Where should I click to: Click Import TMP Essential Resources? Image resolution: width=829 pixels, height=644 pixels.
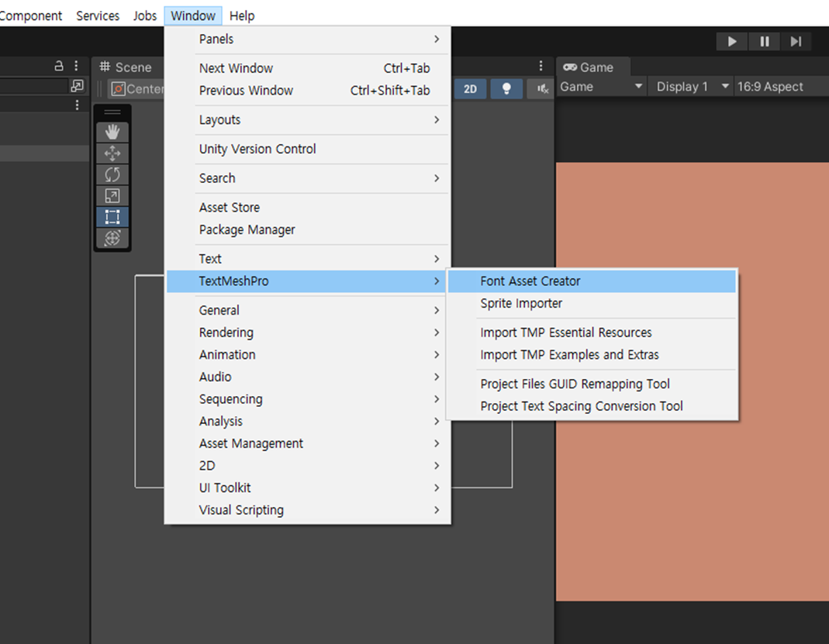[x=592, y=332]
